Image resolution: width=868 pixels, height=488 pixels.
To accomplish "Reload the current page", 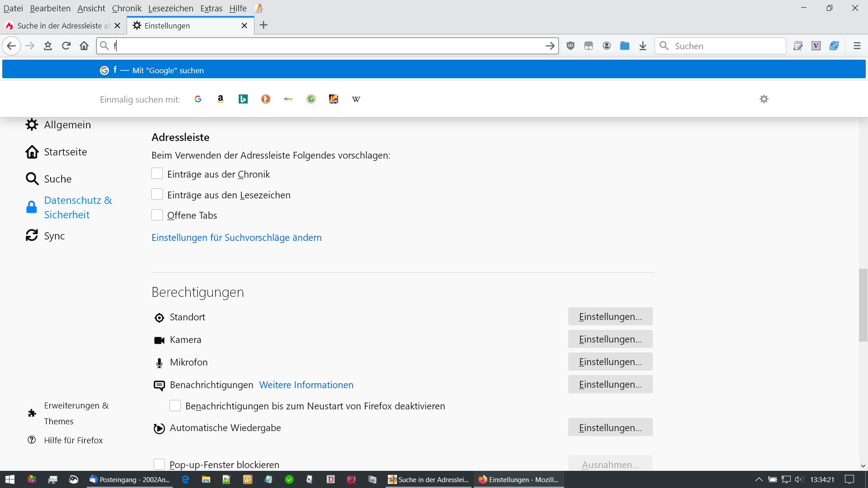I will coord(66,46).
